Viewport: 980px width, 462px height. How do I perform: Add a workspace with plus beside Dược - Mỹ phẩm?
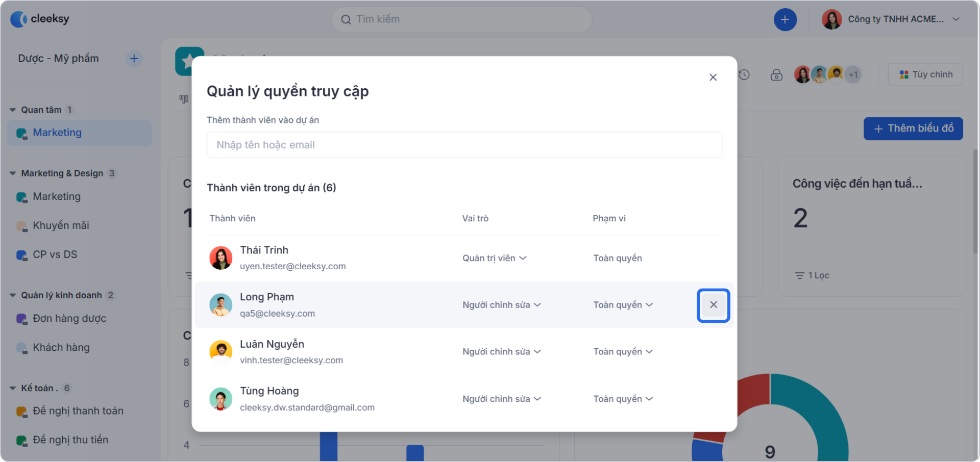pyautogui.click(x=134, y=59)
